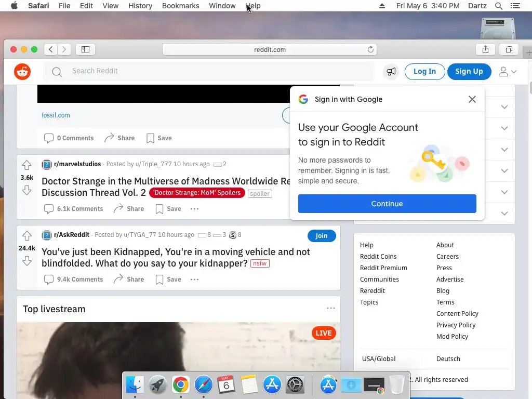Screen dimensions: 532x399
Task: Go back in Safari history
Action: pos(51,49)
